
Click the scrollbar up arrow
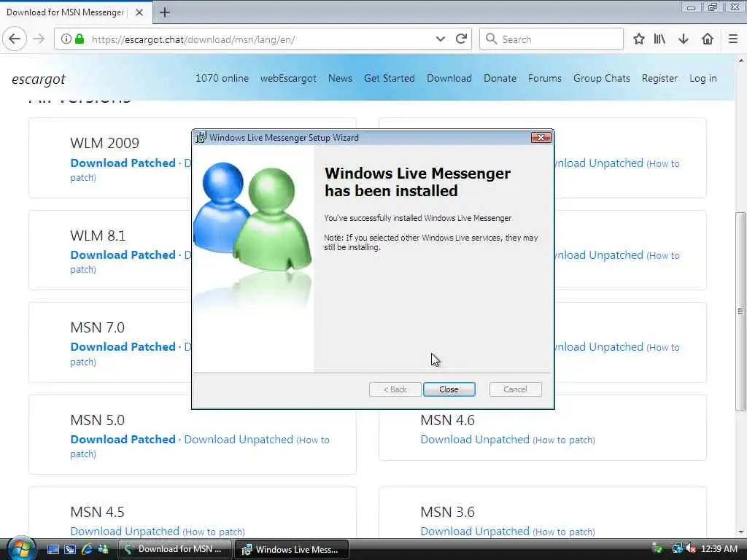[x=741, y=61]
